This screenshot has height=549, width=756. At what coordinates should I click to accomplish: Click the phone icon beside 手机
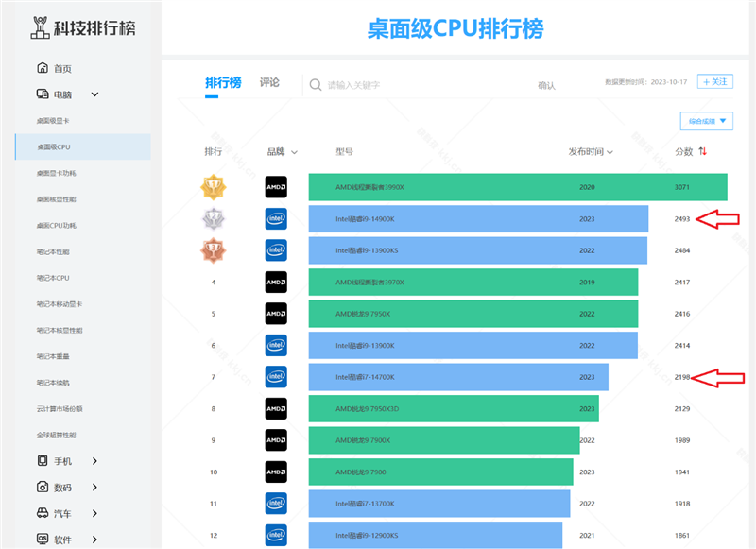[x=43, y=460]
